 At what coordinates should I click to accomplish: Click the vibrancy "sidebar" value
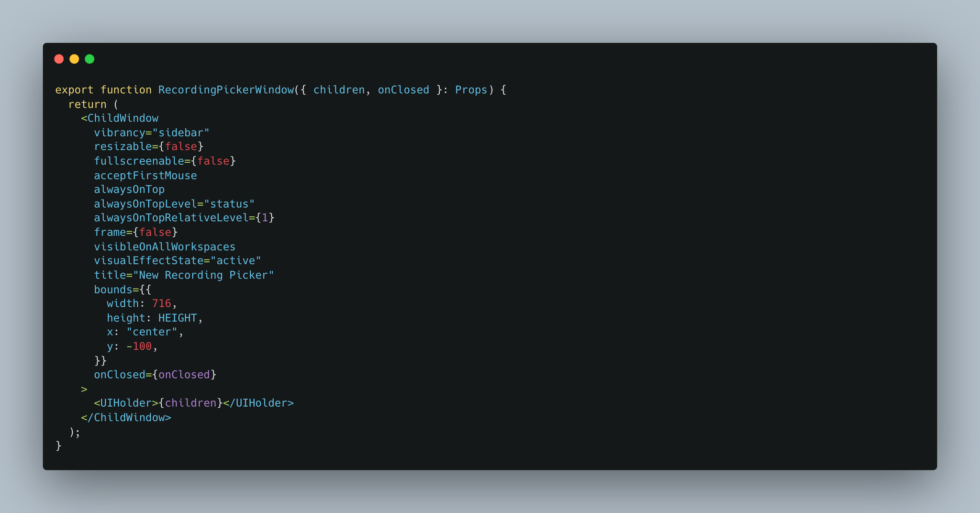[181, 133]
